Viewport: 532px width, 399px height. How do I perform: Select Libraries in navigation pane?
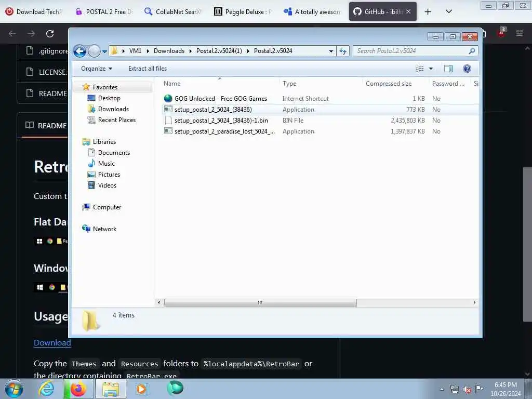104,142
